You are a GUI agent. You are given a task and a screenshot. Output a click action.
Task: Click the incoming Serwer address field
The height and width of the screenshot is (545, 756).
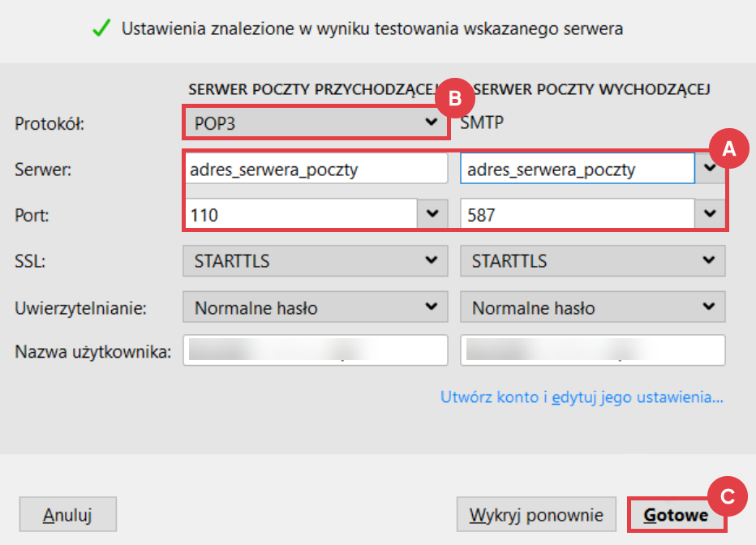pos(316,170)
